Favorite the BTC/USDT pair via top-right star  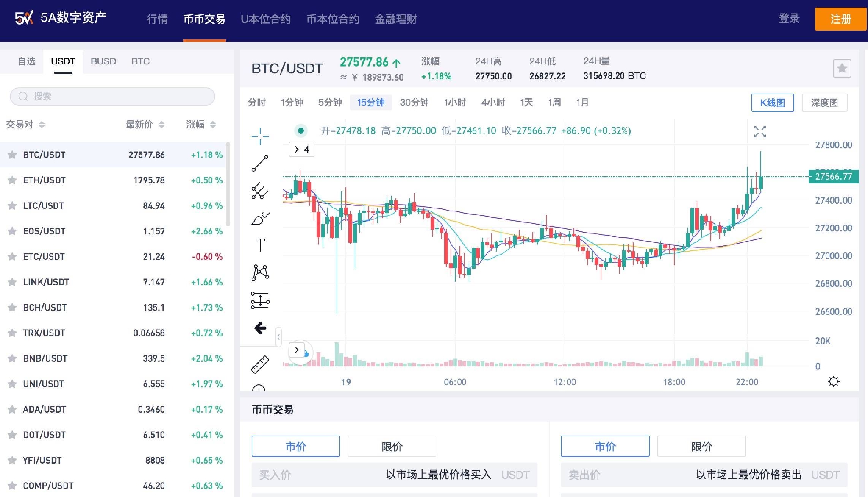click(842, 68)
